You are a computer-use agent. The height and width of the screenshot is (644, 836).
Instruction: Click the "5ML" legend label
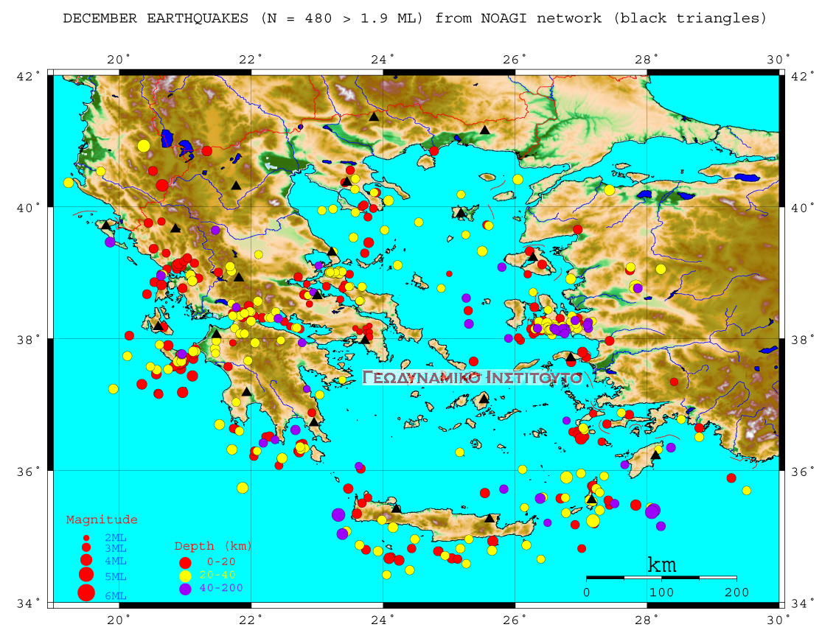116,577
